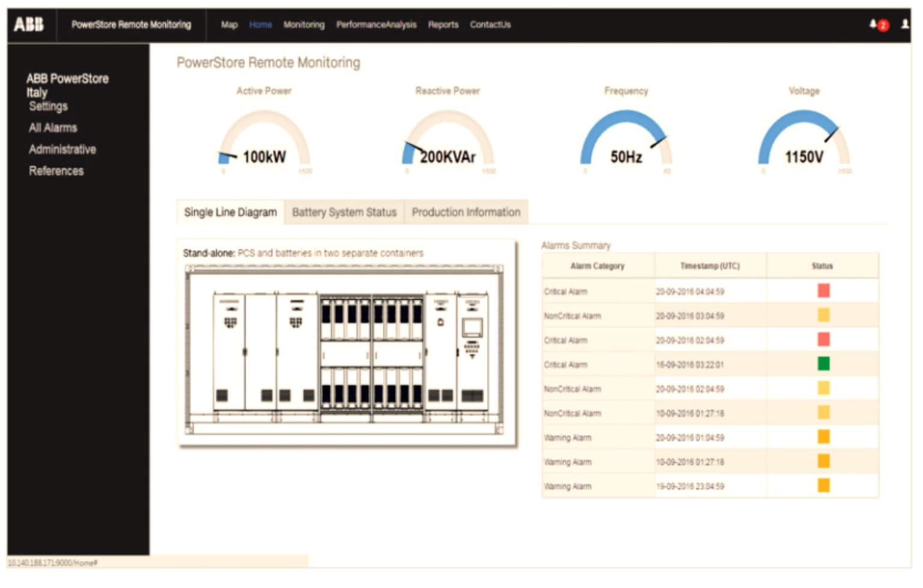The image size is (923, 588).
Task: Open All Alarms in the sidebar
Action: [x=53, y=128]
